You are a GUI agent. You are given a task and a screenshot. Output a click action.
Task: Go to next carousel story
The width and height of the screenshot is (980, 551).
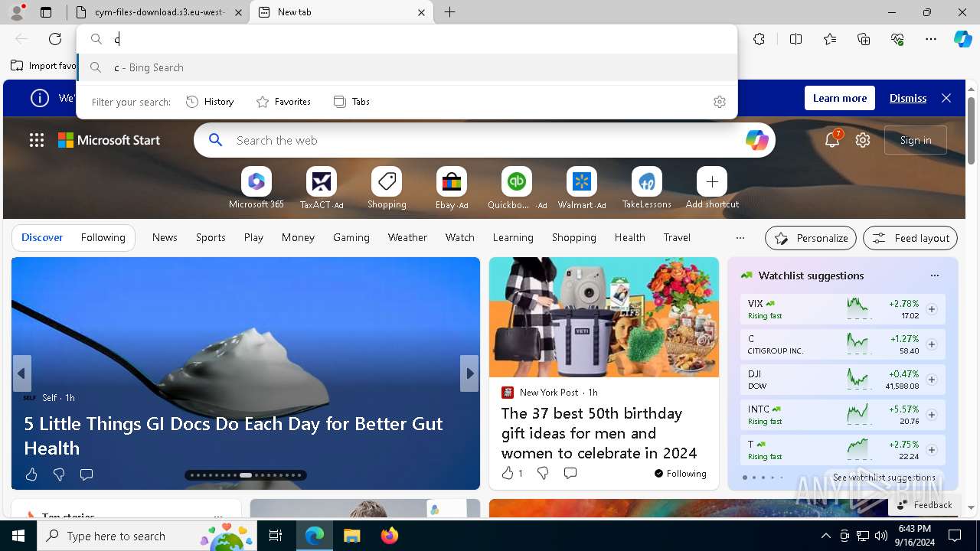coord(469,373)
